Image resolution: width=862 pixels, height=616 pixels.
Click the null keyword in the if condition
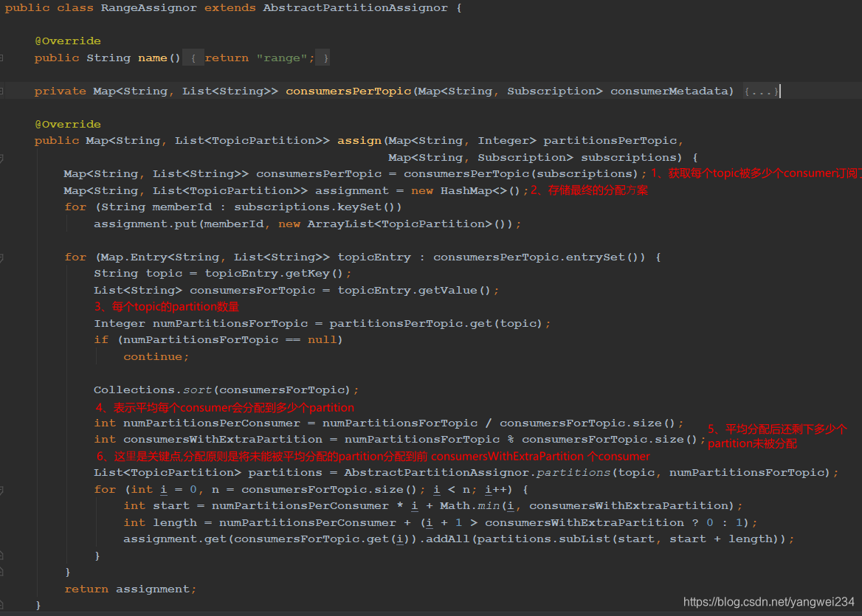pyautogui.click(x=323, y=340)
